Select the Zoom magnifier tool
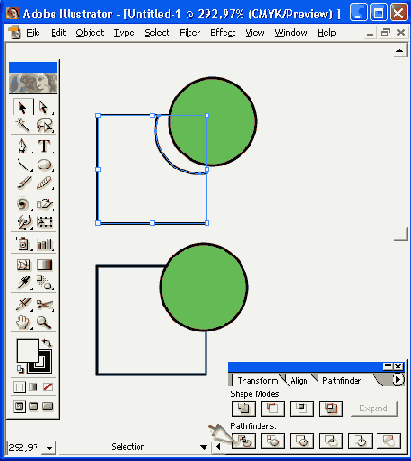Image resolution: width=411 pixels, height=461 pixels. coord(44,322)
